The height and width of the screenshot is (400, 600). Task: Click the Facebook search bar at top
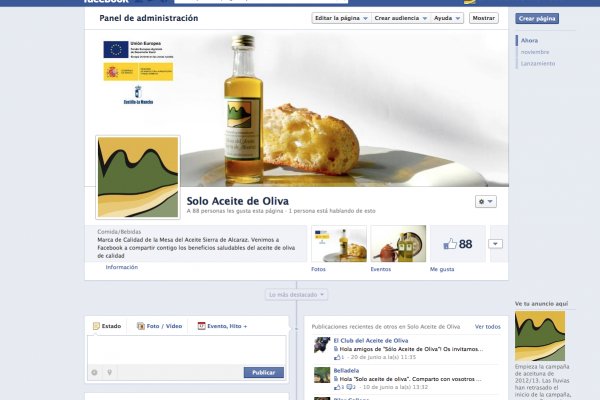(261, 1)
